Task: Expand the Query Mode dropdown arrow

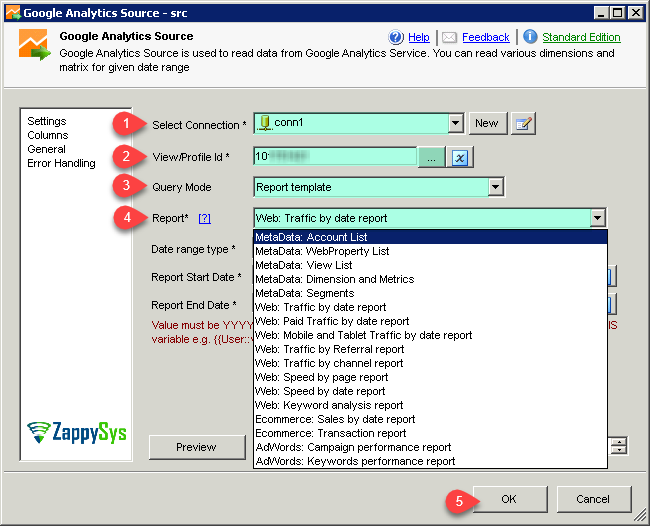Action: (496, 187)
